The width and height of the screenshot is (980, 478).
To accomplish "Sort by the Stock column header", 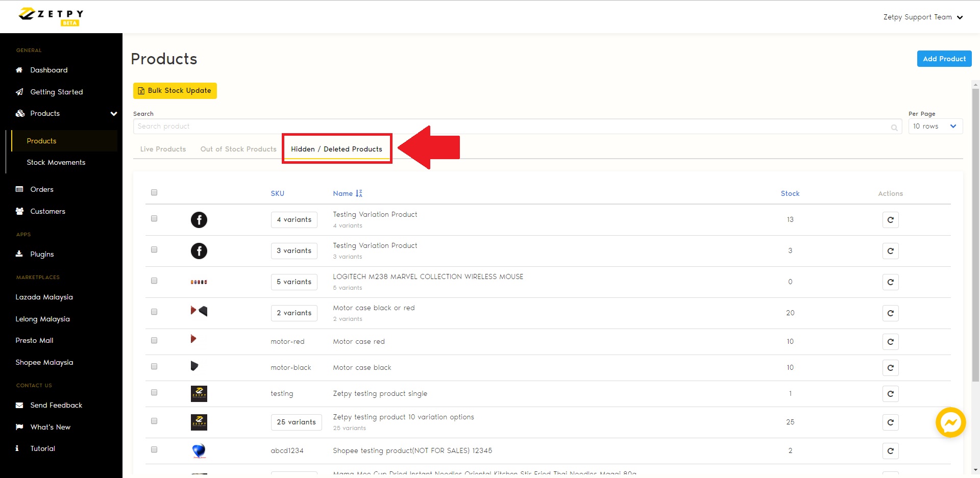I will 790,193.
